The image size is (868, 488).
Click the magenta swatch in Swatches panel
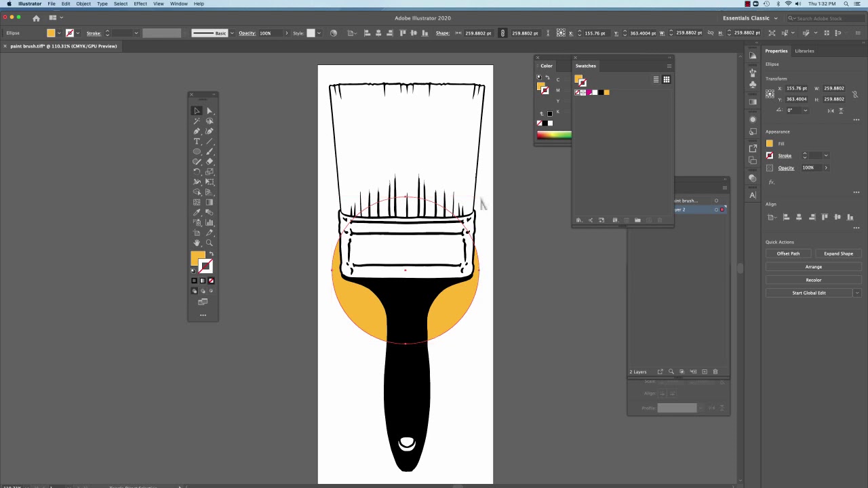click(x=589, y=92)
